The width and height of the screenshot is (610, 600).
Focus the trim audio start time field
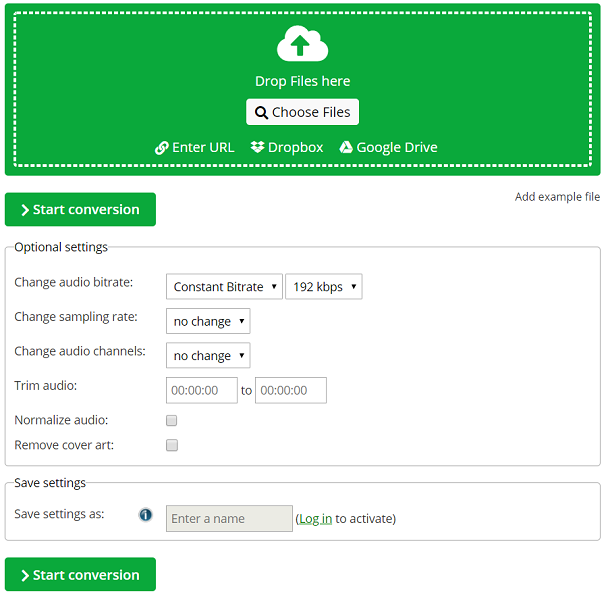(202, 390)
